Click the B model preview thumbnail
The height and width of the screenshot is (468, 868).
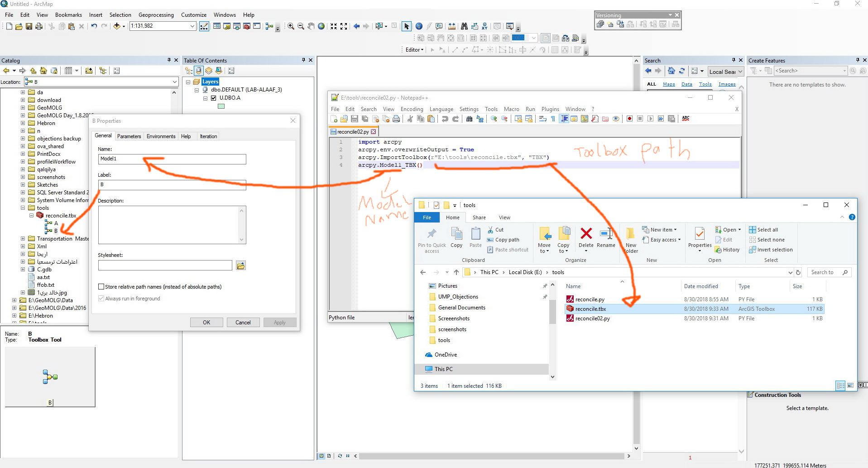point(50,377)
